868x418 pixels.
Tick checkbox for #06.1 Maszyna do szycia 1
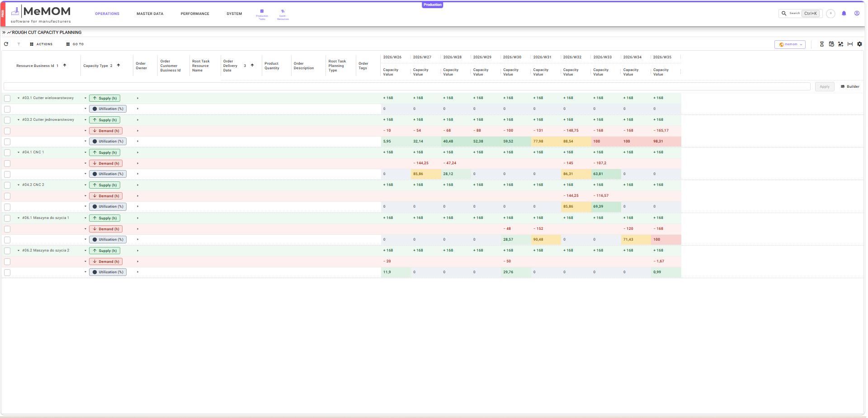pyautogui.click(x=7, y=218)
